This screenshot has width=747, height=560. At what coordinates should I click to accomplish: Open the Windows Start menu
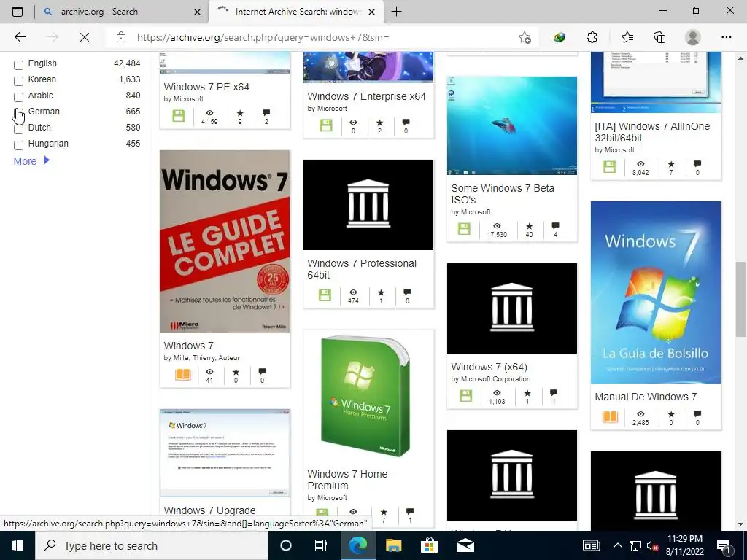click(x=18, y=545)
